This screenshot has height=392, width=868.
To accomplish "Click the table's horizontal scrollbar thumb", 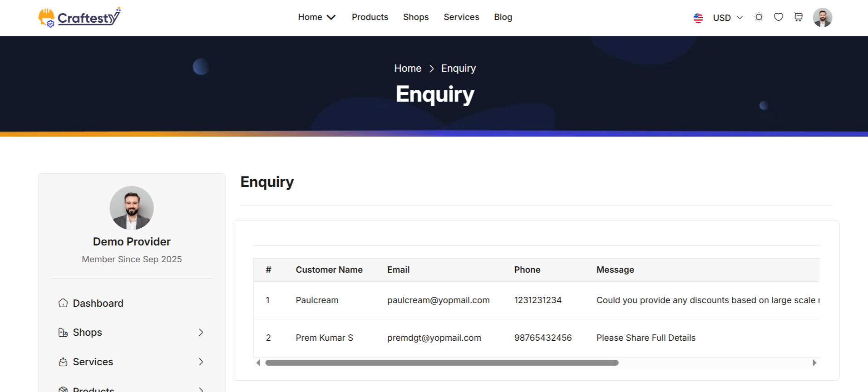I will (442, 363).
